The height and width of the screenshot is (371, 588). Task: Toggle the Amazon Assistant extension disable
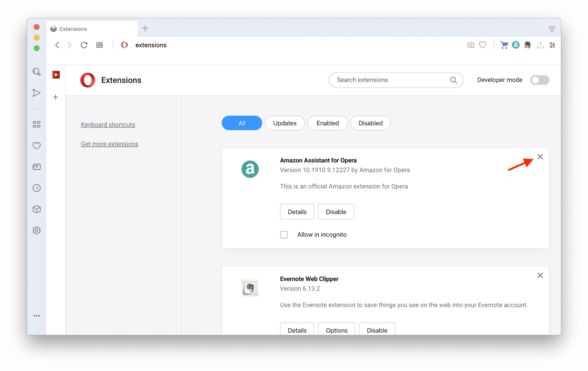(336, 212)
